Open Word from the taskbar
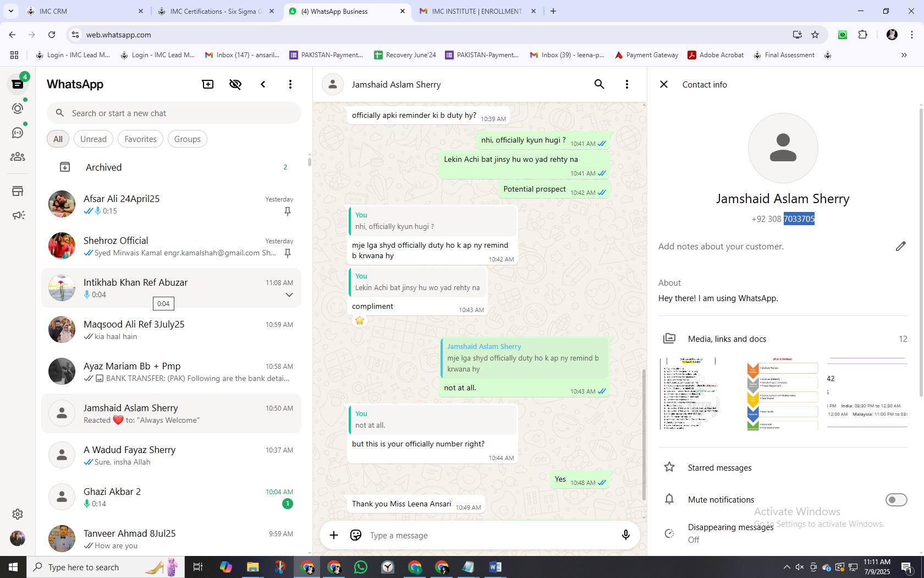 [495, 567]
